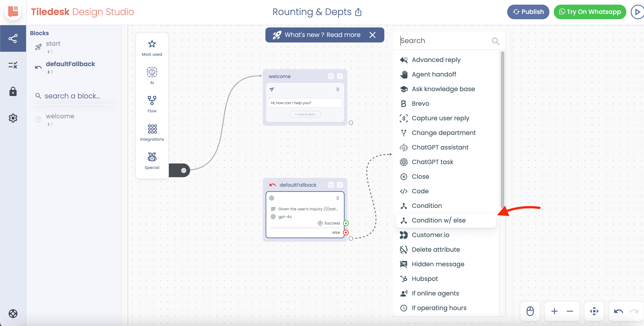Click defaultFallback block AI brain icon
644x326 pixels.
pos(331,185)
